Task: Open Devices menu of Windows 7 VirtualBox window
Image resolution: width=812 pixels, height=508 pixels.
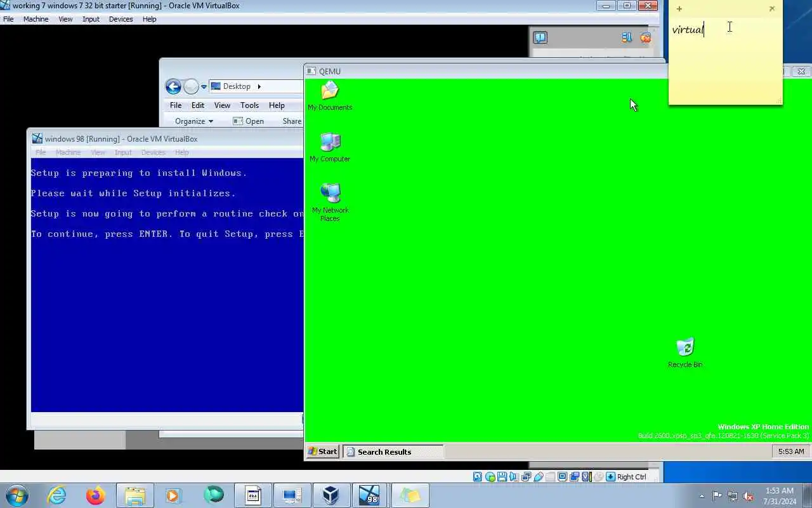Action: click(x=121, y=19)
